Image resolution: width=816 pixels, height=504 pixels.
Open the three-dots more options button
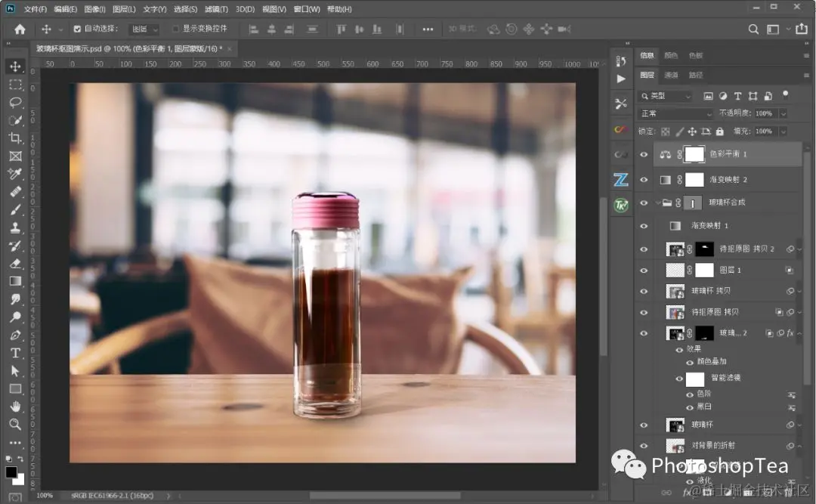click(428, 29)
